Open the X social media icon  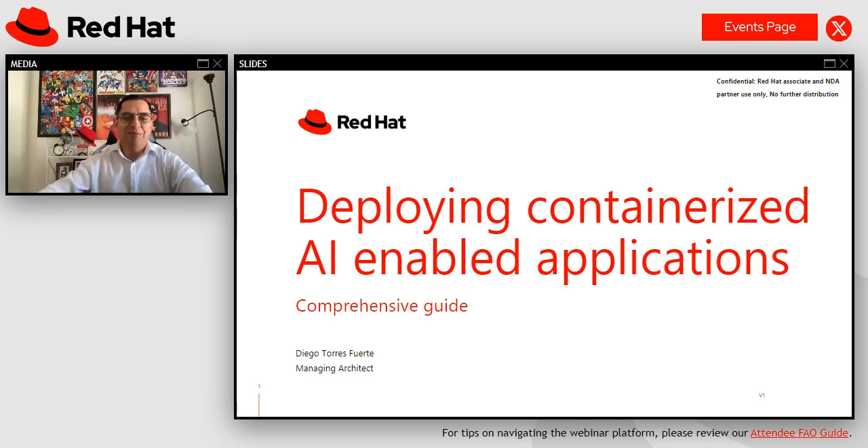pos(839,29)
